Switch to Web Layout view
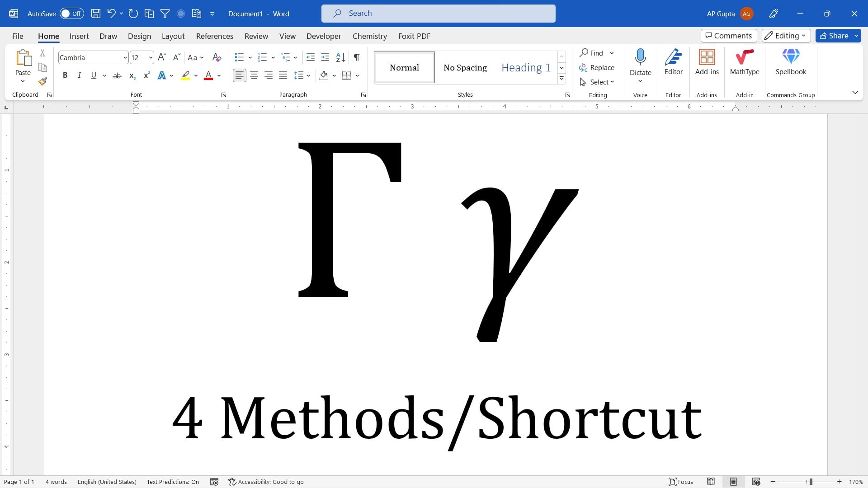Image resolution: width=868 pixels, height=488 pixels. coord(756,482)
